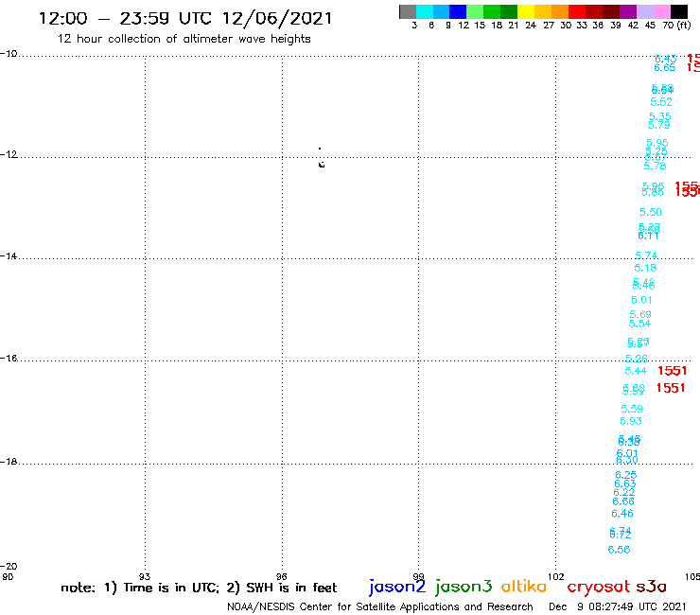This screenshot has width=700, height=615.
Task: Select the 5.54 wave height reading
Action: click(639, 324)
